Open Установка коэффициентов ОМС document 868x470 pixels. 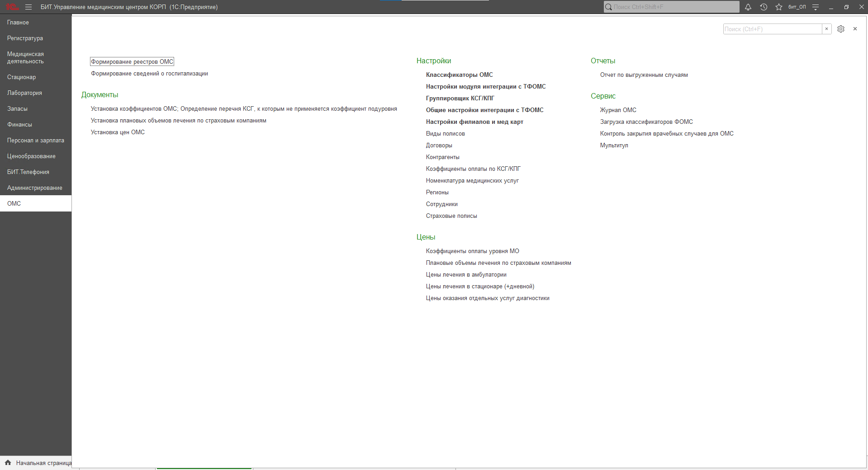(x=244, y=108)
